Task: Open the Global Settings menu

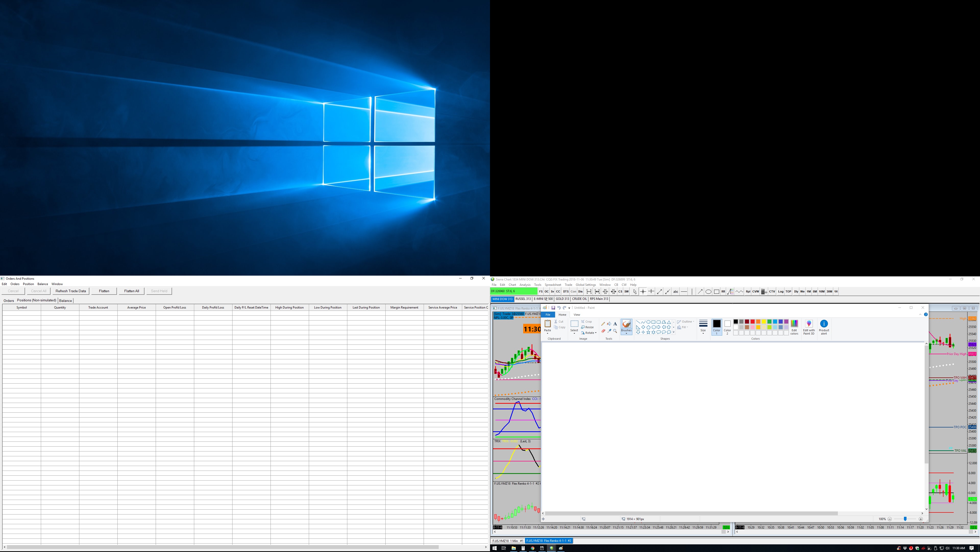Action: click(x=585, y=285)
